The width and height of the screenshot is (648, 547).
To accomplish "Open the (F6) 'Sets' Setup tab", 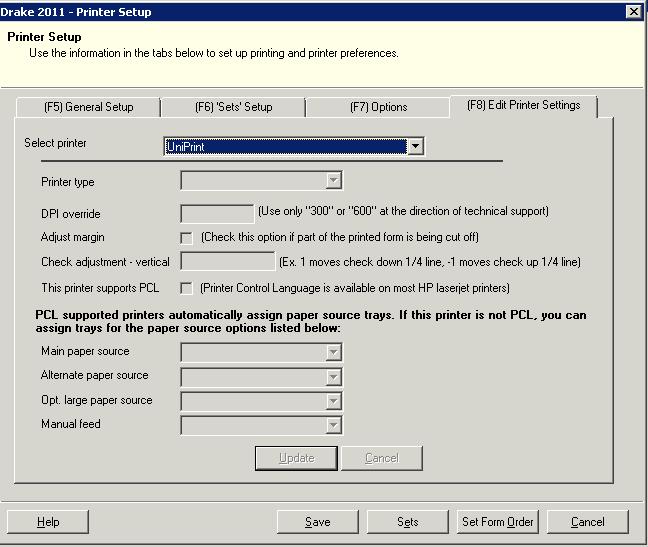I will [232, 107].
